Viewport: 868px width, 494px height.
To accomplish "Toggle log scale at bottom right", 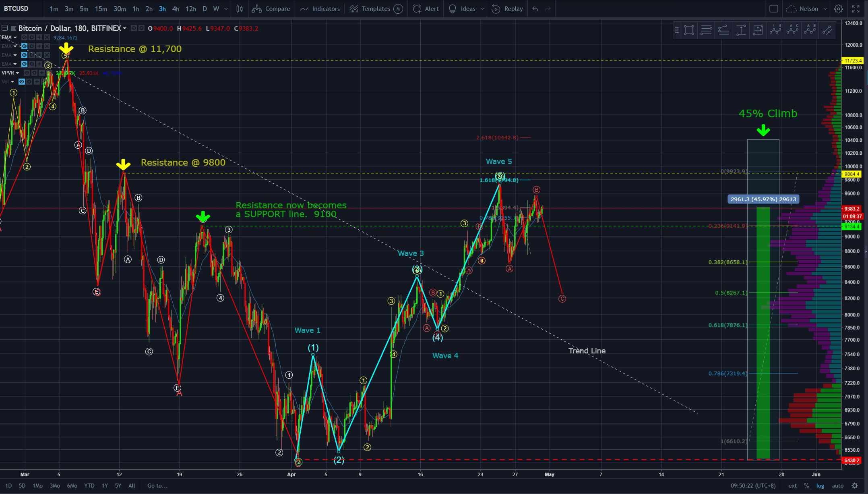I will point(820,486).
